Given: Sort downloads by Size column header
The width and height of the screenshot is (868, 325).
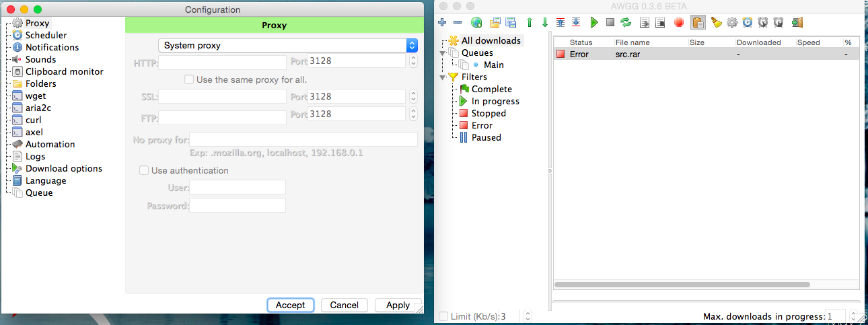Looking at the screenshot, I should coord(697,42).
